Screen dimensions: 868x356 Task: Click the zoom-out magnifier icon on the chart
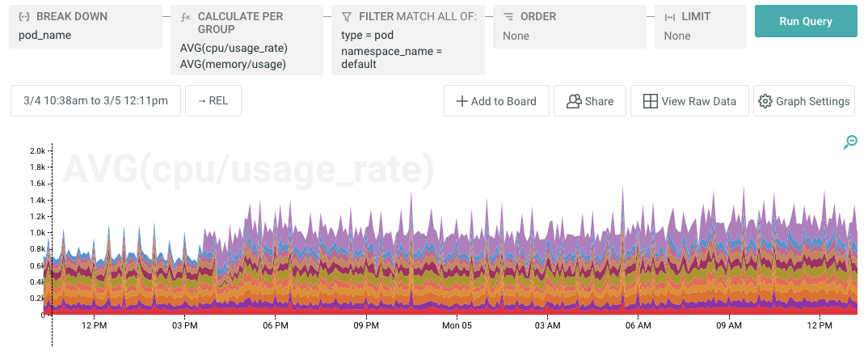849,142
